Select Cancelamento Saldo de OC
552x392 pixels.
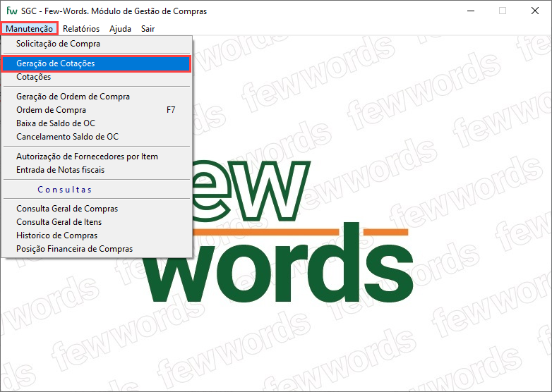pos(97,136)
